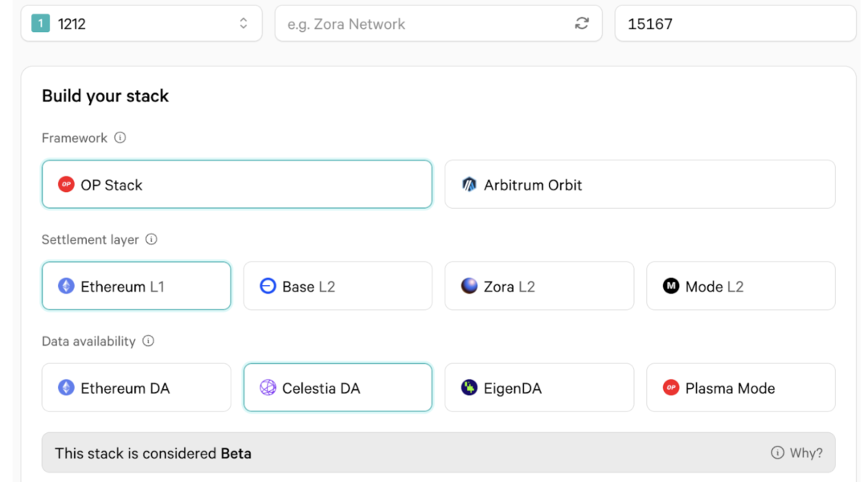Click the red OP Stack logo icon
Screen dimensions: 868x482
pyautogui.click(x=66, y=184)
